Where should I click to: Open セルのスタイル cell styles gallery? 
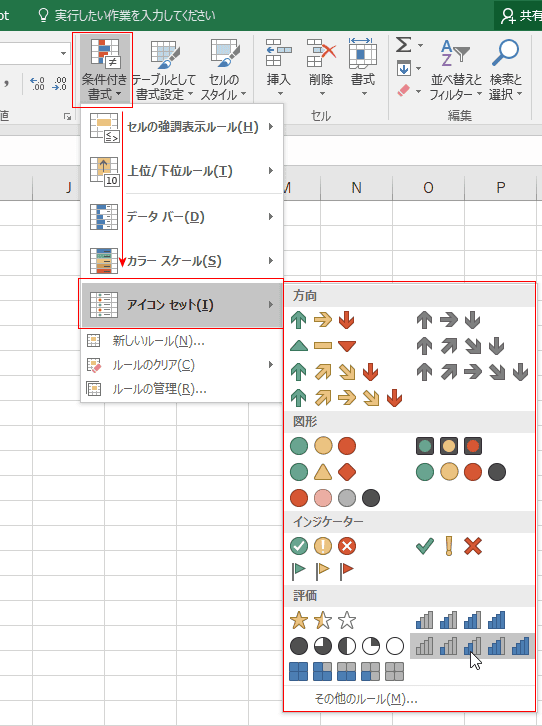tap(224, 70)
